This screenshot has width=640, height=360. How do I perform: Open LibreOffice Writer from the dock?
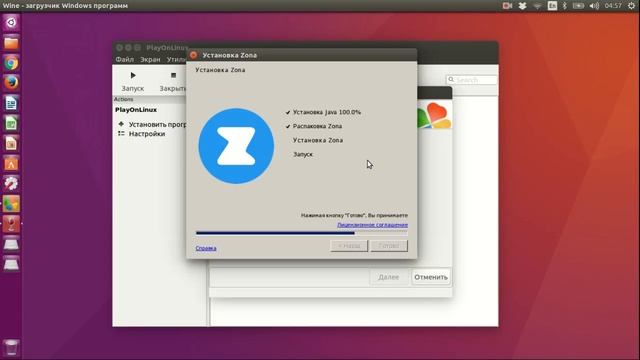11,103
